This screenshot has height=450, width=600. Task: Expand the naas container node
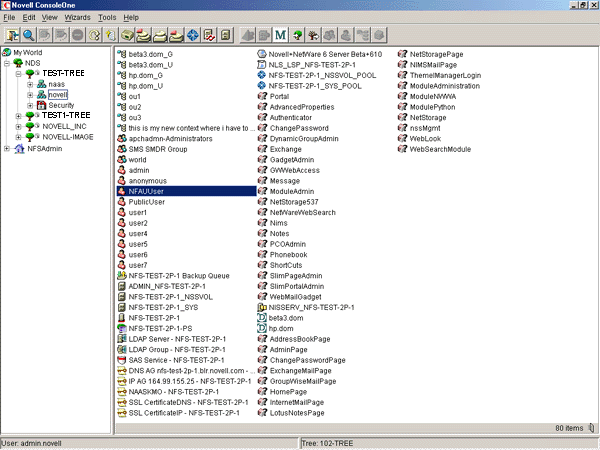point(30,84)
